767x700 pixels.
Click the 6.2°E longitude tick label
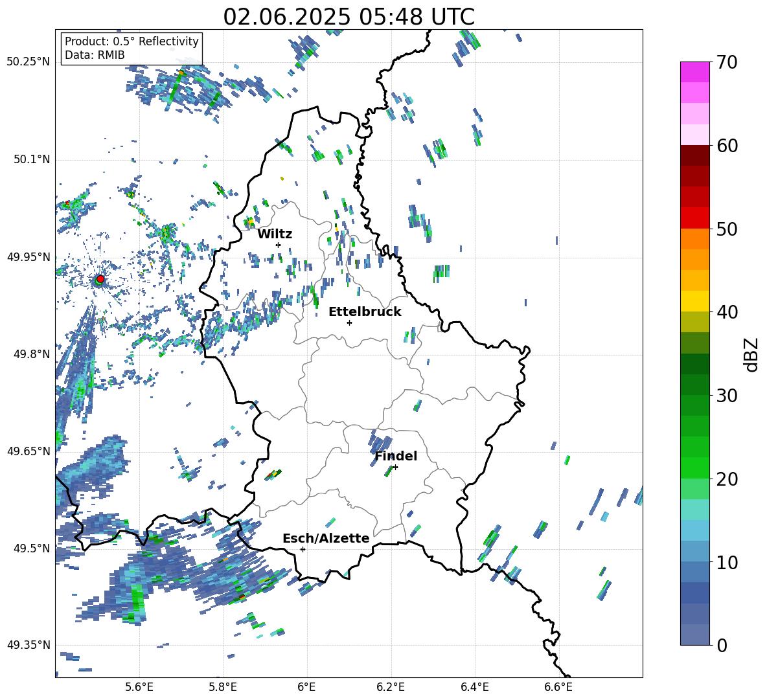click(391, 687)
